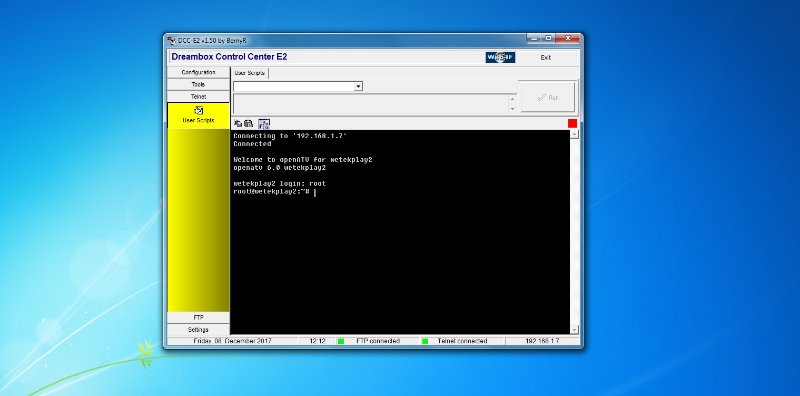Select the User Scripts tab
Viewport: 800px width, 396px height.
(x=249, y=73)
